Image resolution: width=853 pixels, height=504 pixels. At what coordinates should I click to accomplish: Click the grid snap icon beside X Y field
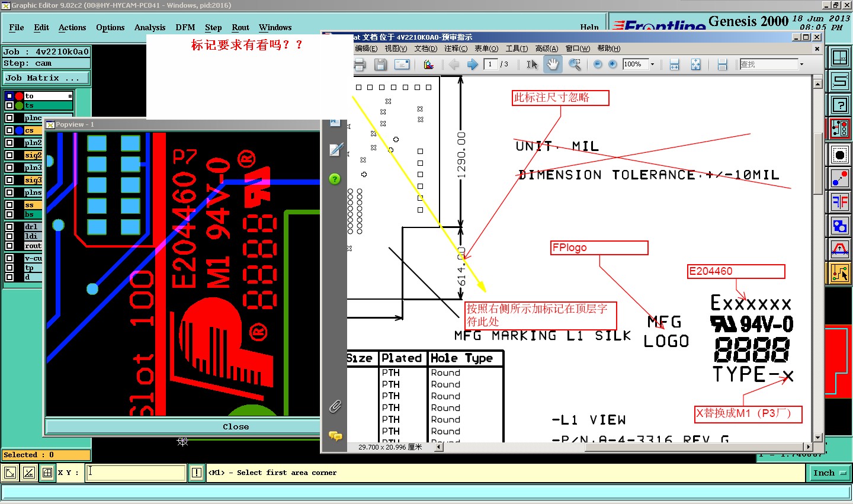tap(47, 473)
